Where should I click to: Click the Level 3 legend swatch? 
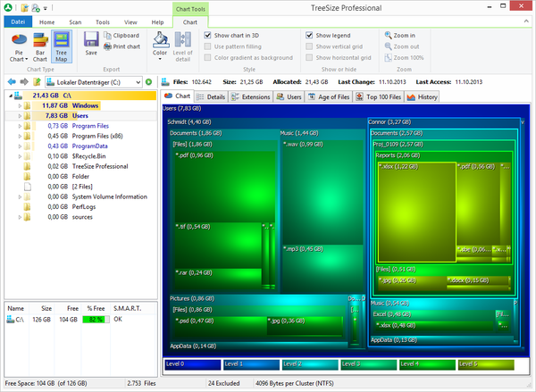click(x=368, y=364)
